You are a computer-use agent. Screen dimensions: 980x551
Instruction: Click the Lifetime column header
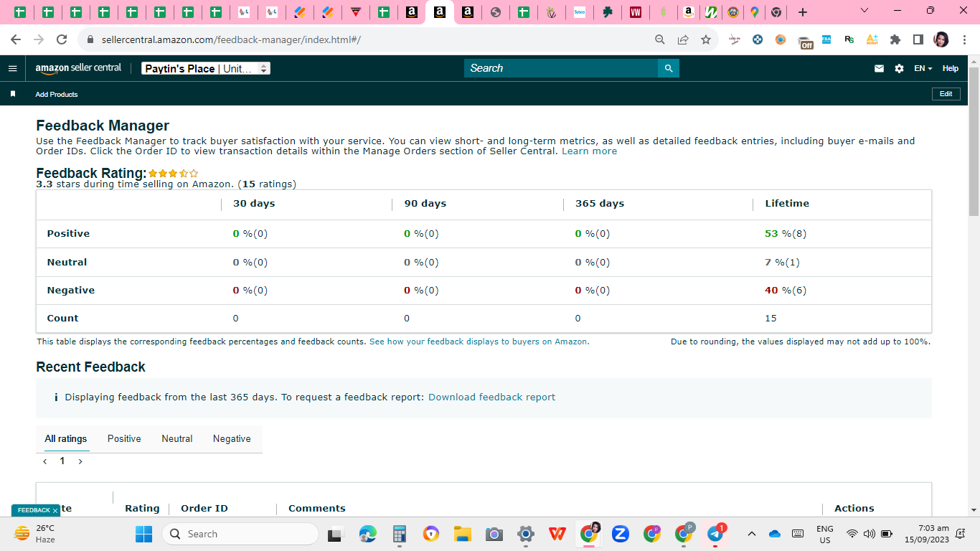pos(787,204)
